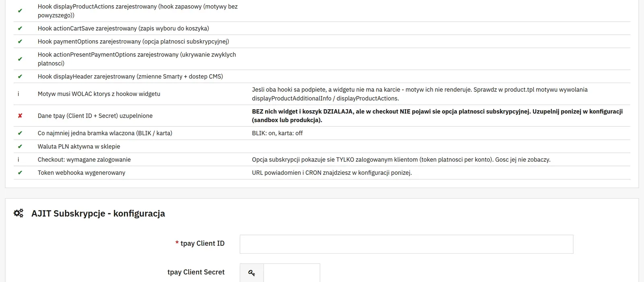Click the Waluta PLN aktywna w sklepie text
The height and width of the screenshot is (282, 644).
(79, 147)
